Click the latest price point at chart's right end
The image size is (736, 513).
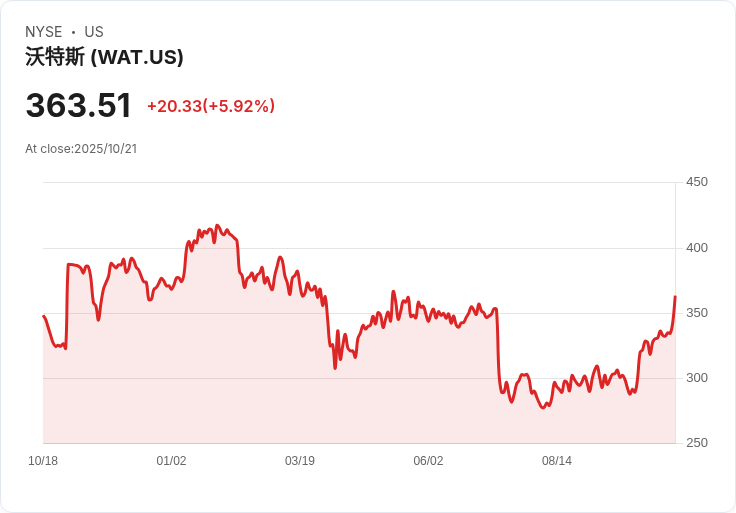(675, 297)
